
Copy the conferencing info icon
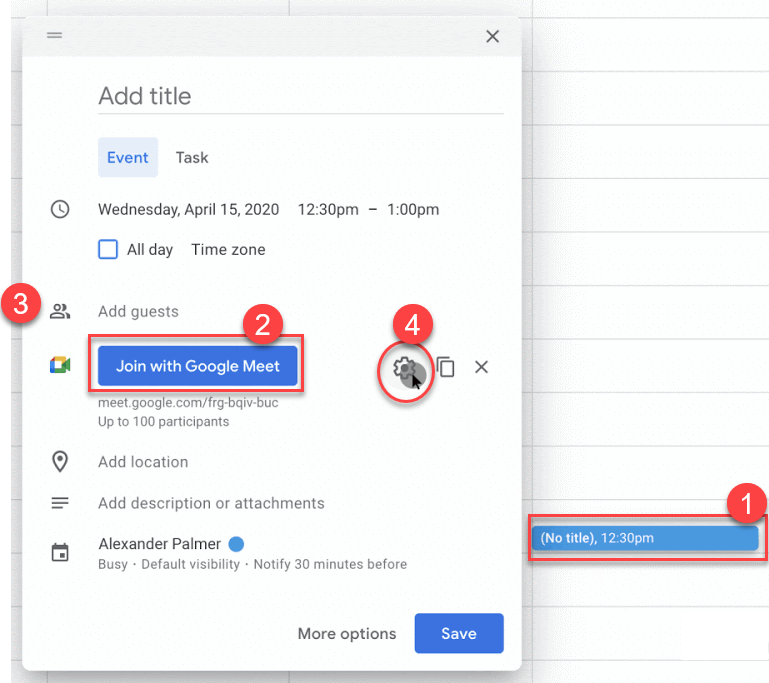[445, 367]
